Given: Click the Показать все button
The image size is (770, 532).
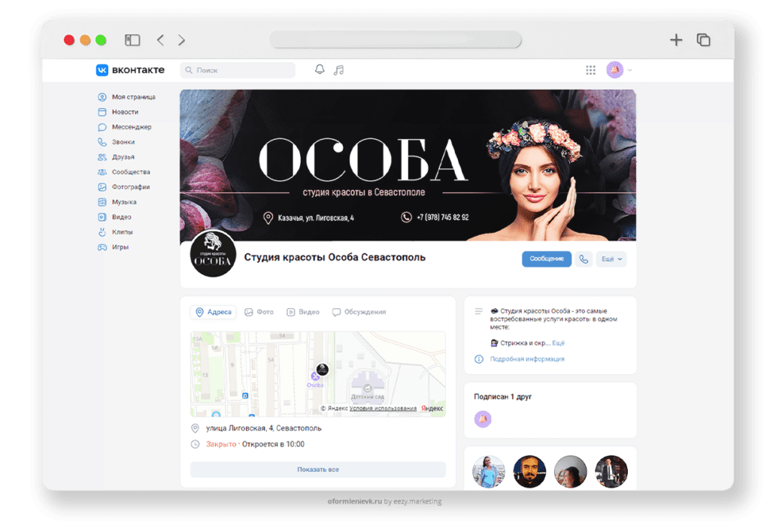Looking at the screenshot, I should coord(318,470).
